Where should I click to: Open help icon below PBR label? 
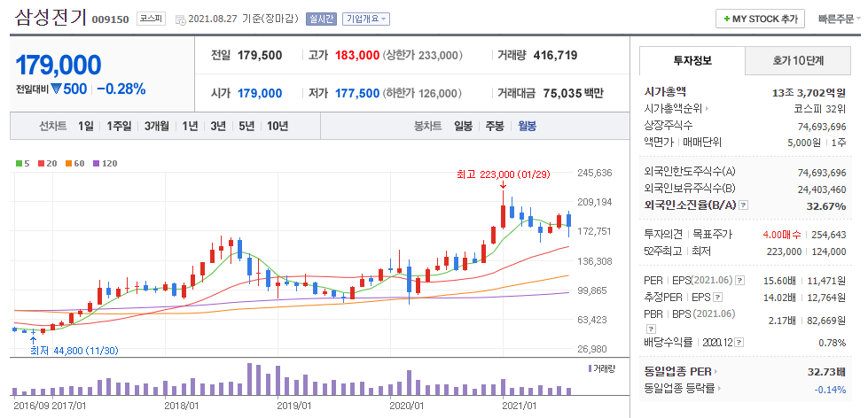pyautogui.click(x=649, y=329)
